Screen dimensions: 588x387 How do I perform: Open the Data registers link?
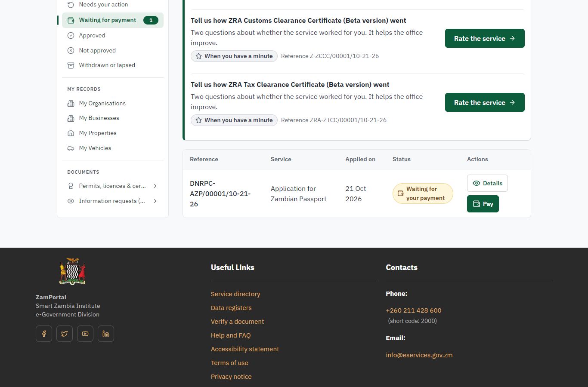tap(231, 308)
